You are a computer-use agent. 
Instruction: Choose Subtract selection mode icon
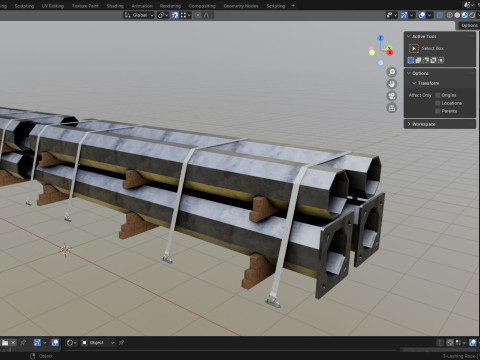coord(426,60)
